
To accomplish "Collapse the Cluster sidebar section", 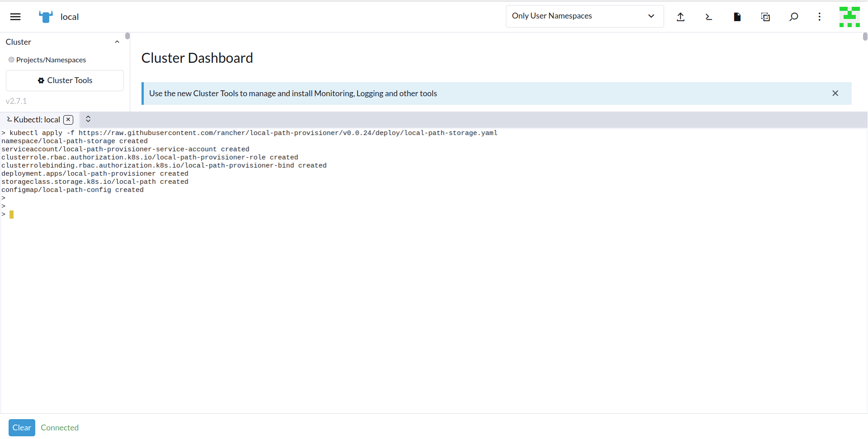I will coord(117,42).
